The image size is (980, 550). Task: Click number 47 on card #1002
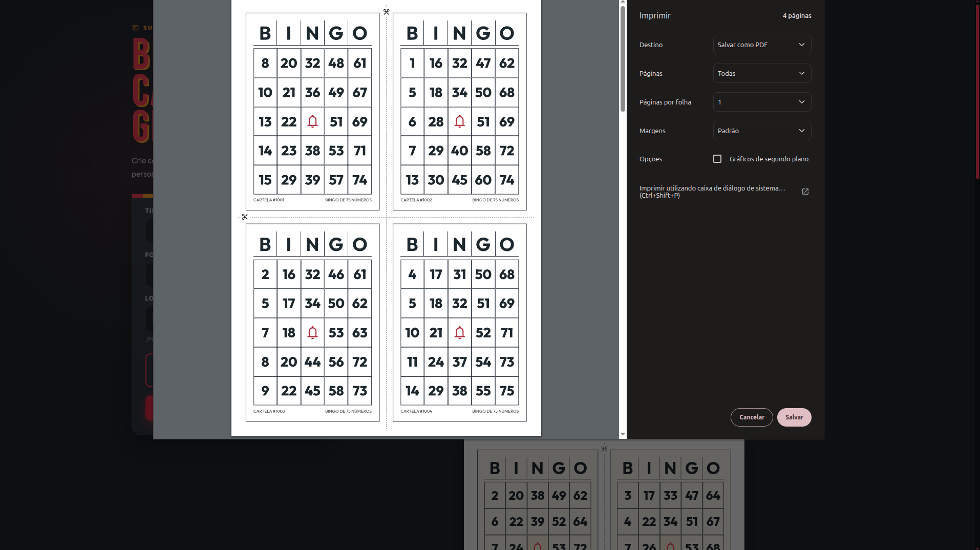pos(483,63)
